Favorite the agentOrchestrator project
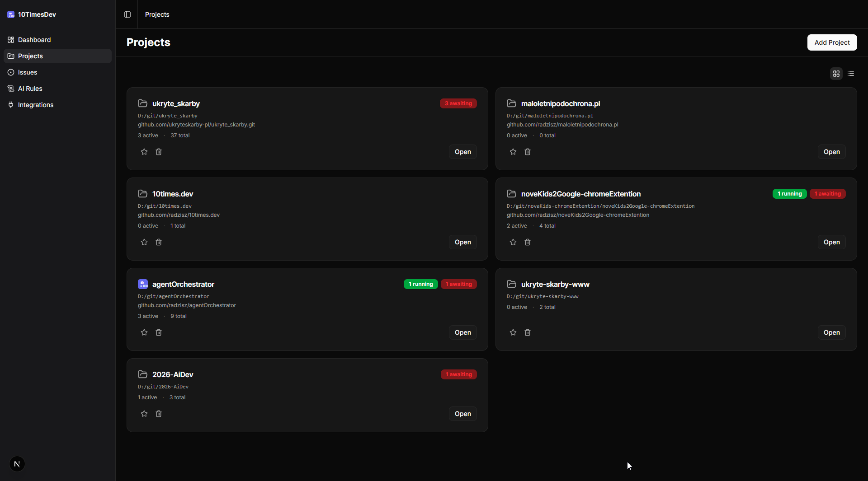 click(144, 332)
